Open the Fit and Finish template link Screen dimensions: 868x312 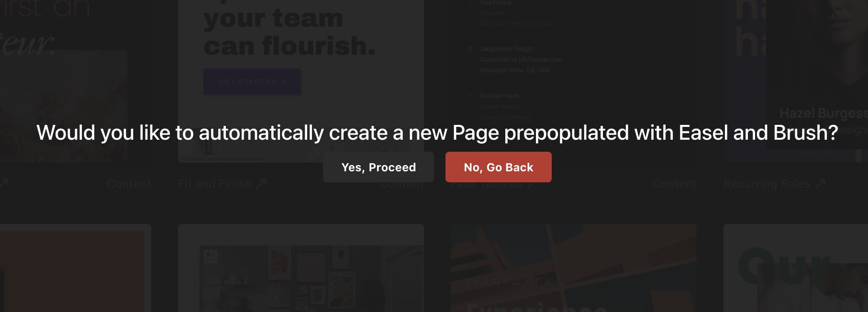point(215,184)
